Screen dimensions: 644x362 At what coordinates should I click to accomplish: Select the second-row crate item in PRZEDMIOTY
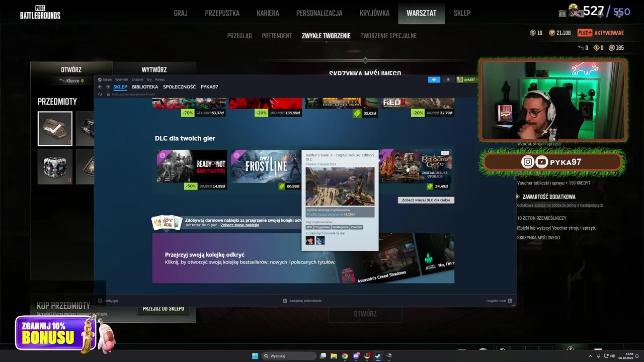click(x=55, y=167)
